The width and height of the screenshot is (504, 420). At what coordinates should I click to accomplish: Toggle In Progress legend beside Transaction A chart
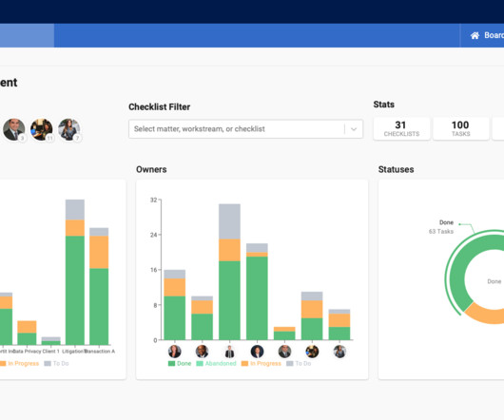point(19,364)
